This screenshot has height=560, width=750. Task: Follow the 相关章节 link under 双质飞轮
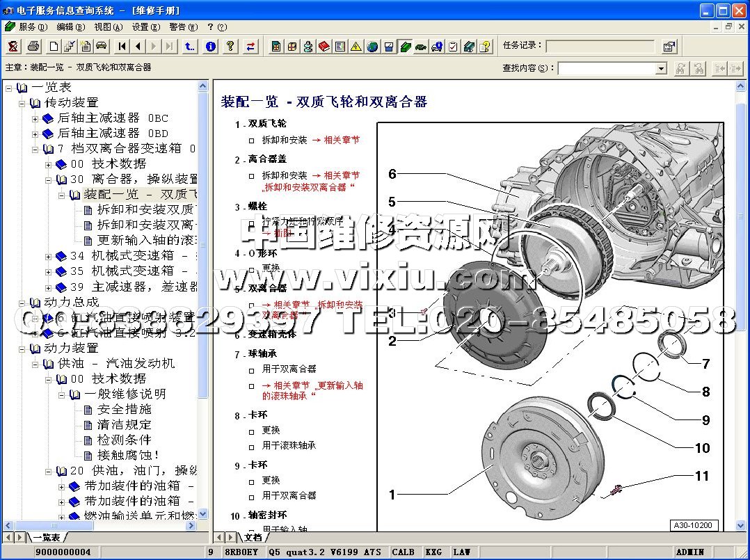335,140
